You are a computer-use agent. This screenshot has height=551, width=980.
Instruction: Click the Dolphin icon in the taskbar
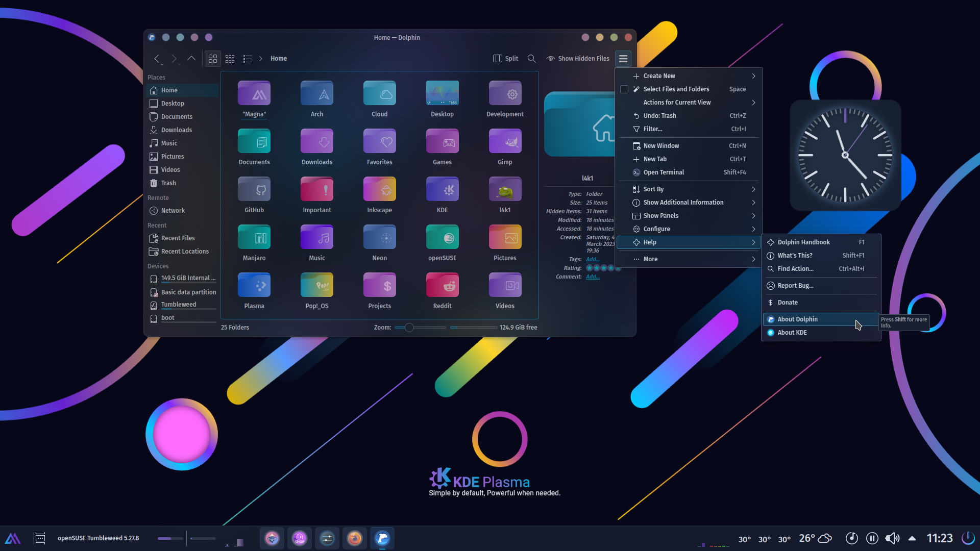pos(382,538)
